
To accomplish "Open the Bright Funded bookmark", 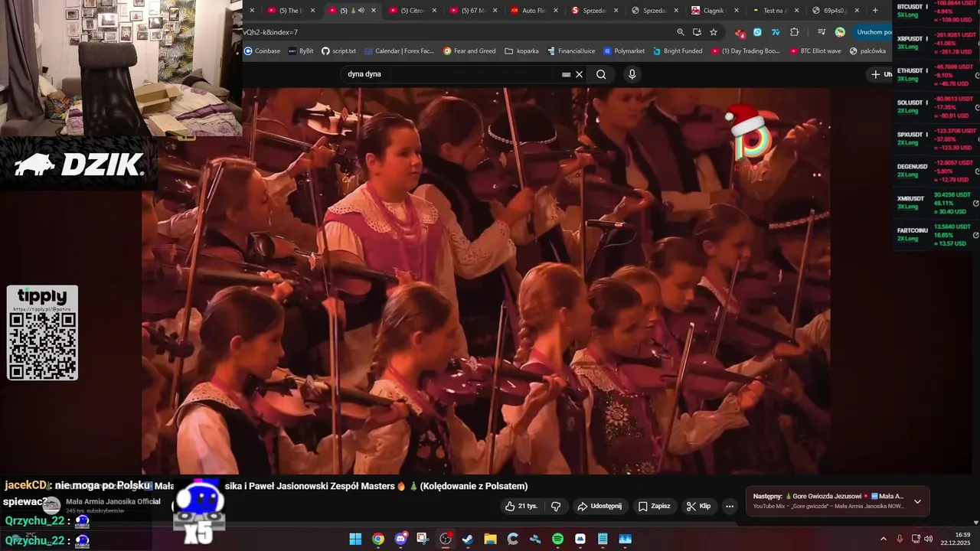I will pos(678,51).
